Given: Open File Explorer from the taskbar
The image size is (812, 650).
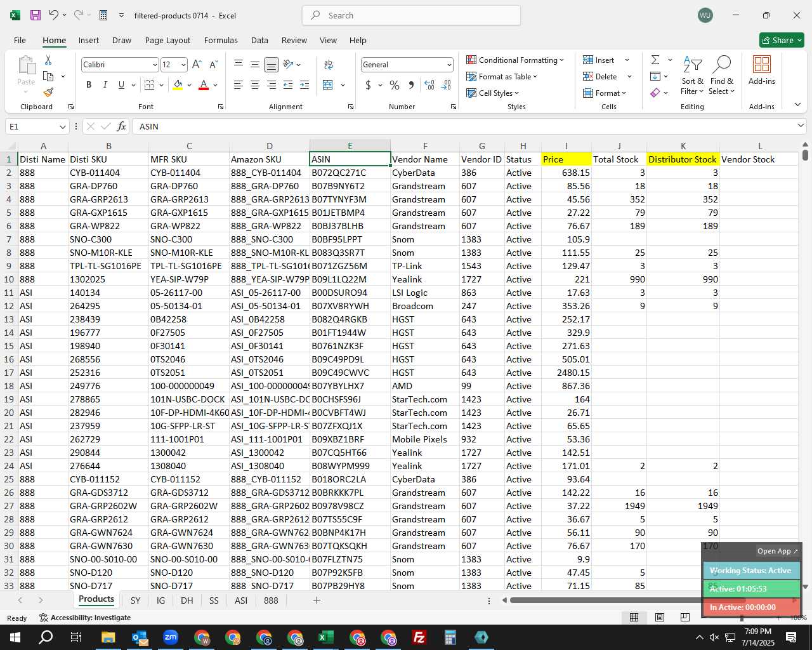Looking at the screenshot, I should pos(108,637).
